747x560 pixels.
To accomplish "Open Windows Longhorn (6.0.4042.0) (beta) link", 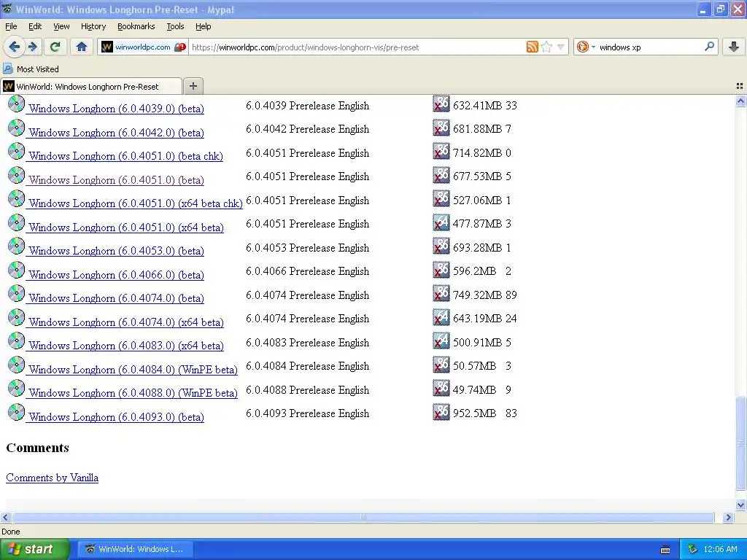I will pyautogui.click(x=116, y=133).
